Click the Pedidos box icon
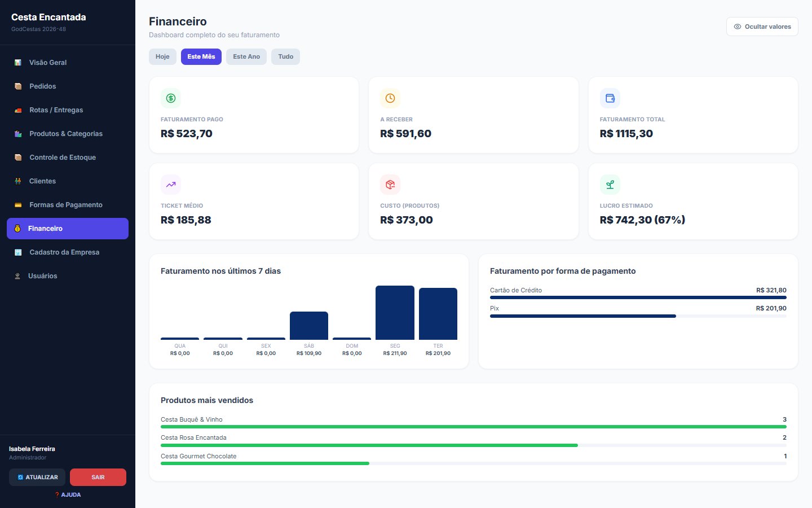The image size is (812, 508). (18, 86)
